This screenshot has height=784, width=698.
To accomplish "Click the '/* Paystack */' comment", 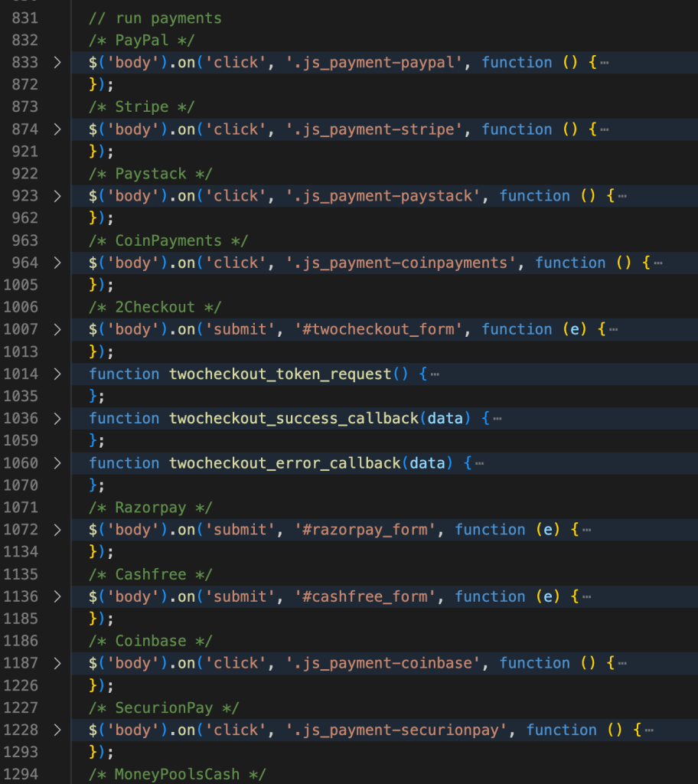I will coord(151,174).
